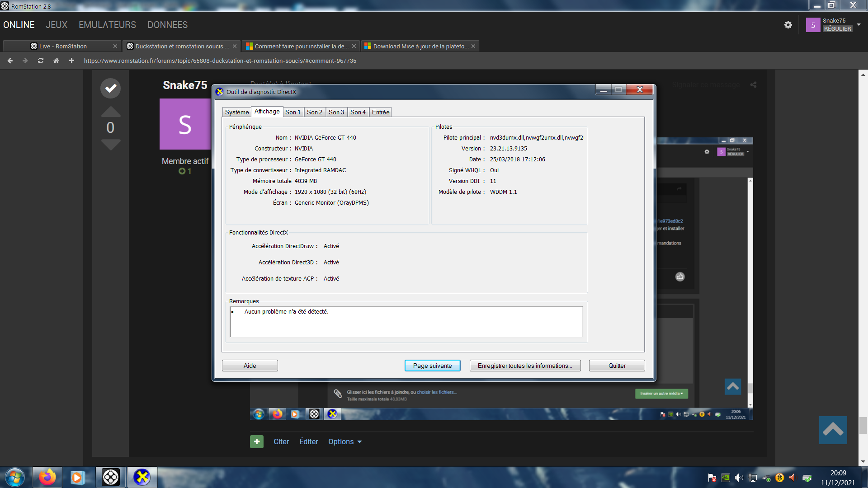Open the Son 1 tab
The height and width of the screenshot is (488, 868).
click(293, 112)
